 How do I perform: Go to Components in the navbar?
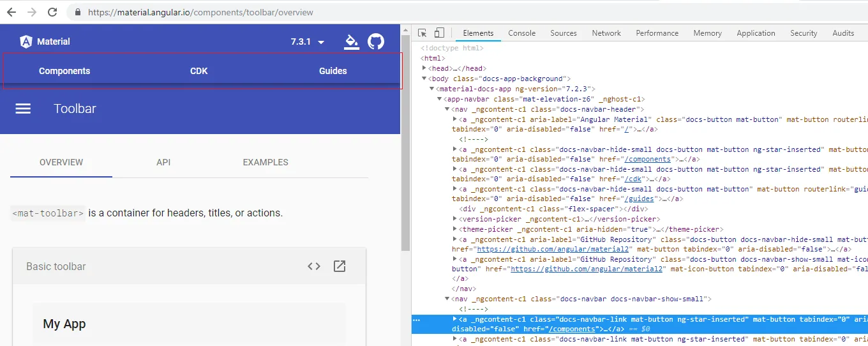[64, 71]
